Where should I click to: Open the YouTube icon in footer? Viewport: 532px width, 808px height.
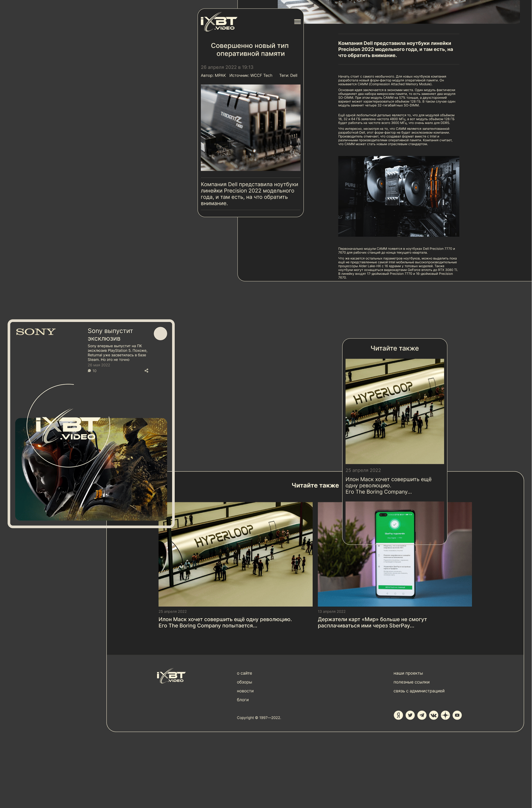(x=457, y=715)
